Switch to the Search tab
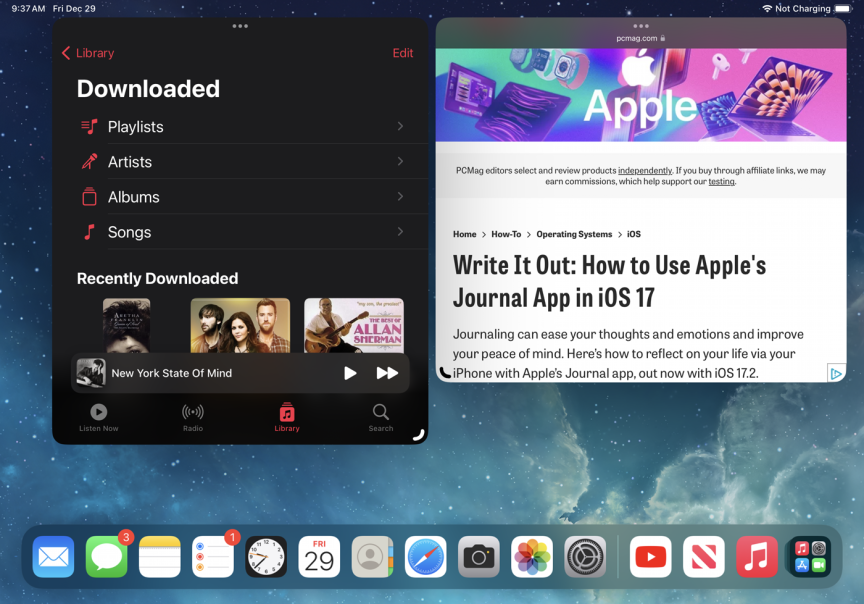This screenshot has height=604, width=864. pos(381,417)
